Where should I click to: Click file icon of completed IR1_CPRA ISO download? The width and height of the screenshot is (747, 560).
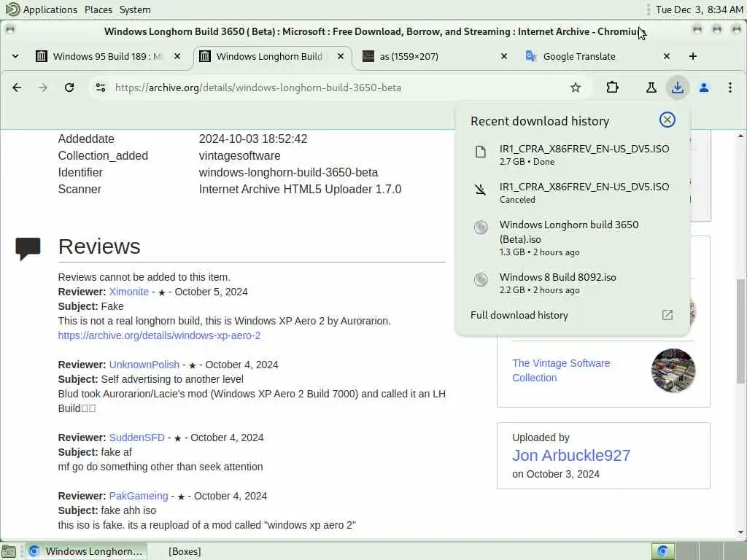point(481,152)
